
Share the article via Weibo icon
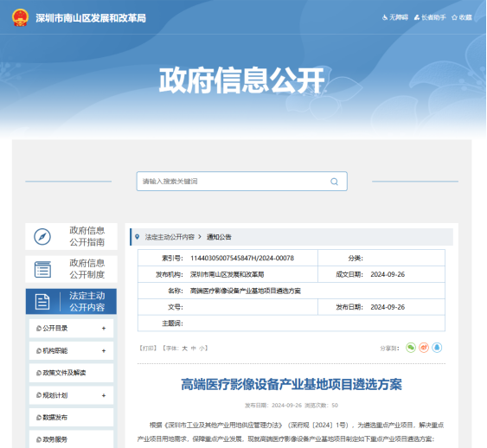click(424, 348)
